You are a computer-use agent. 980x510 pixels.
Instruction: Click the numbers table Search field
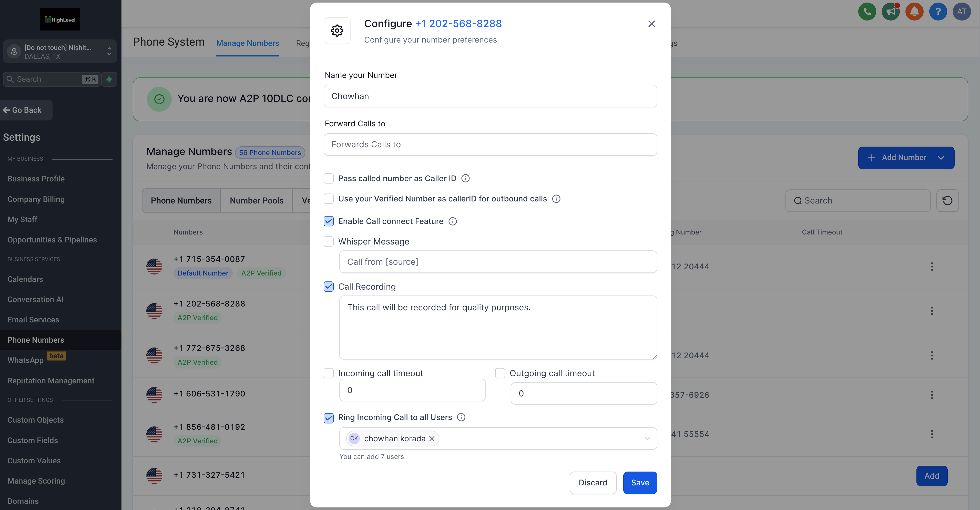click(x=858, y=200)
